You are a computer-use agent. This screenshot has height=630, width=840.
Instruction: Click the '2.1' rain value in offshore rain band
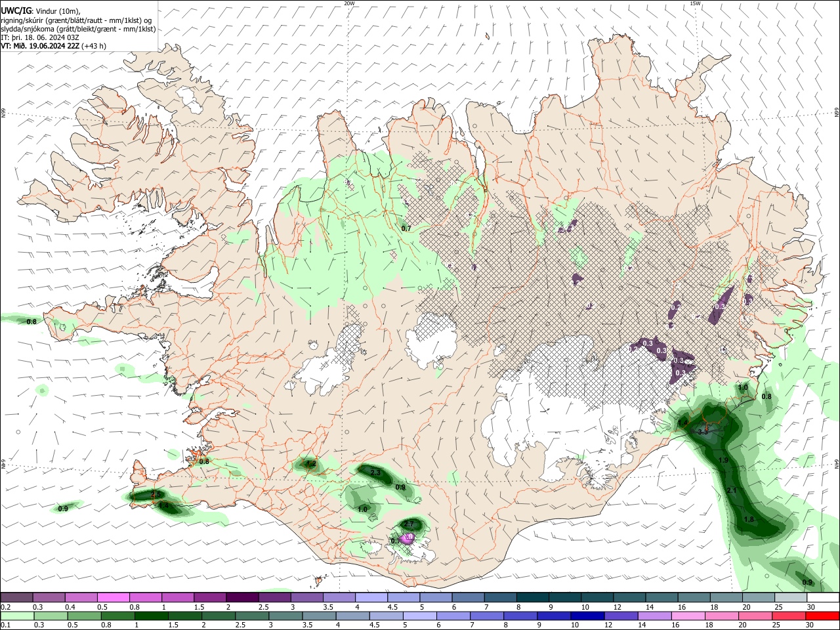point(732,491)
